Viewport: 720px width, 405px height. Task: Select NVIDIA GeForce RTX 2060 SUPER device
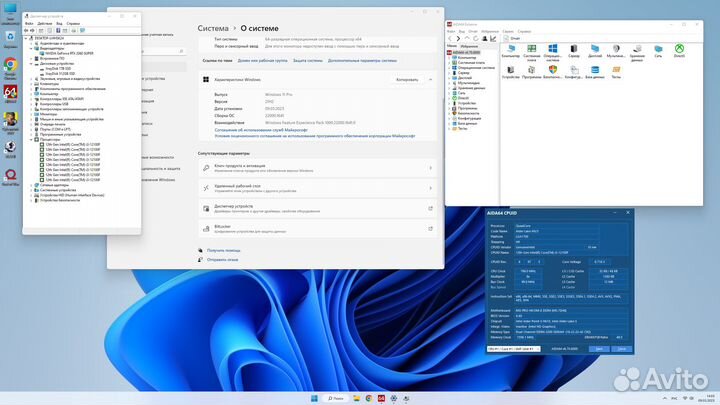point(69,53)
